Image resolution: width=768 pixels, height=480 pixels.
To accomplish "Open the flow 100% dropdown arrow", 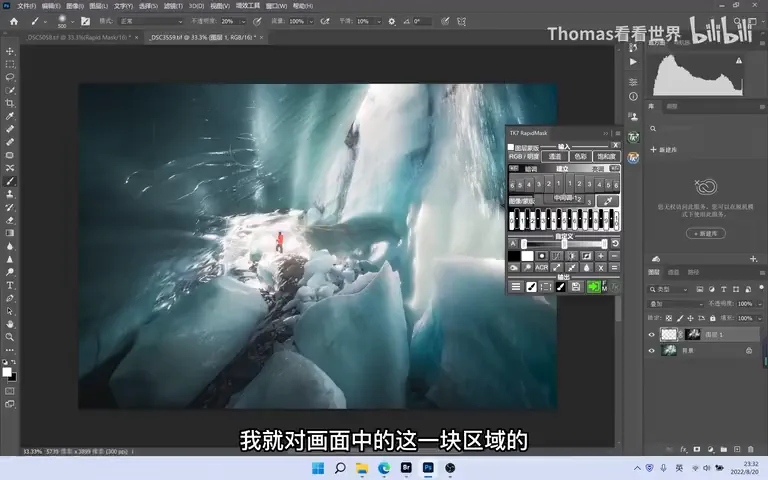I will (x=311, y=22).
